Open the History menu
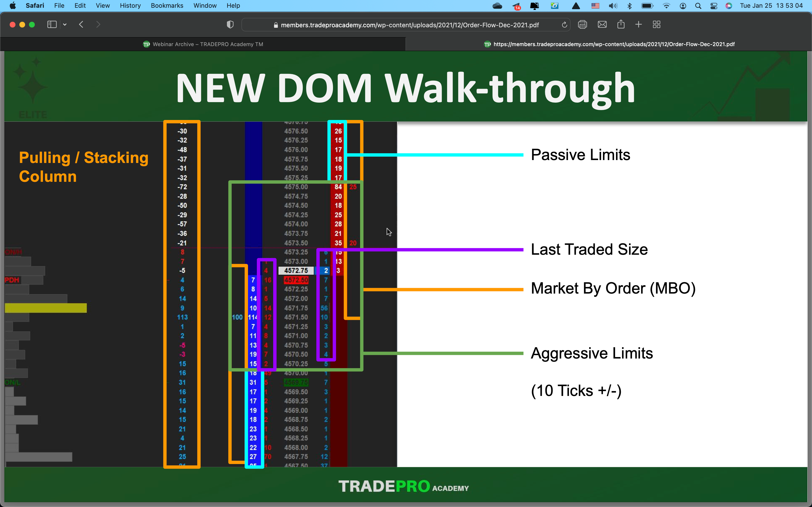 [130, 6]
